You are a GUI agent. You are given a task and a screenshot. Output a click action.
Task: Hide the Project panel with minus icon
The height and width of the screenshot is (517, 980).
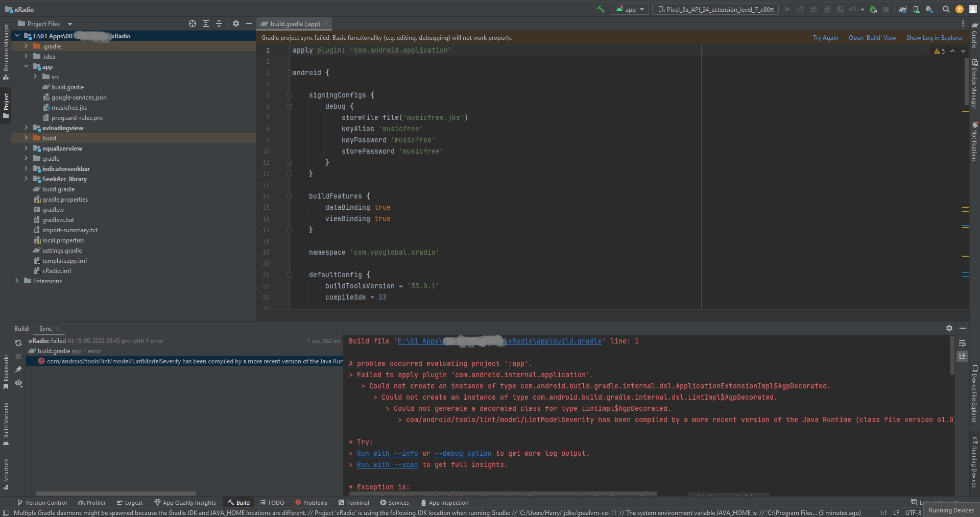click(249, 23)
